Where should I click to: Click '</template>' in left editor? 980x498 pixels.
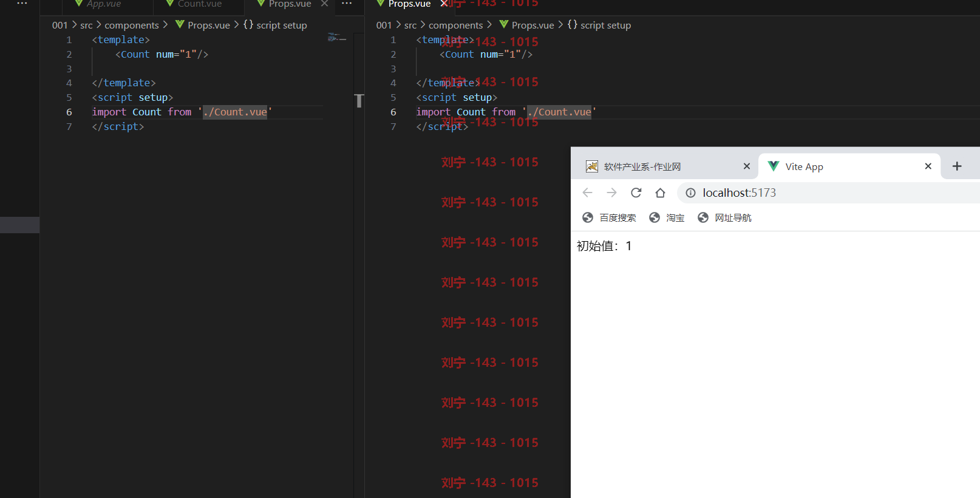click(x=124, y=83)
